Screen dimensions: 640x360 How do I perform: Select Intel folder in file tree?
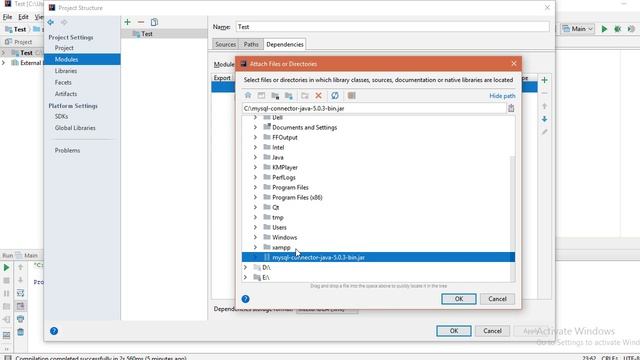tap(278, 147)
